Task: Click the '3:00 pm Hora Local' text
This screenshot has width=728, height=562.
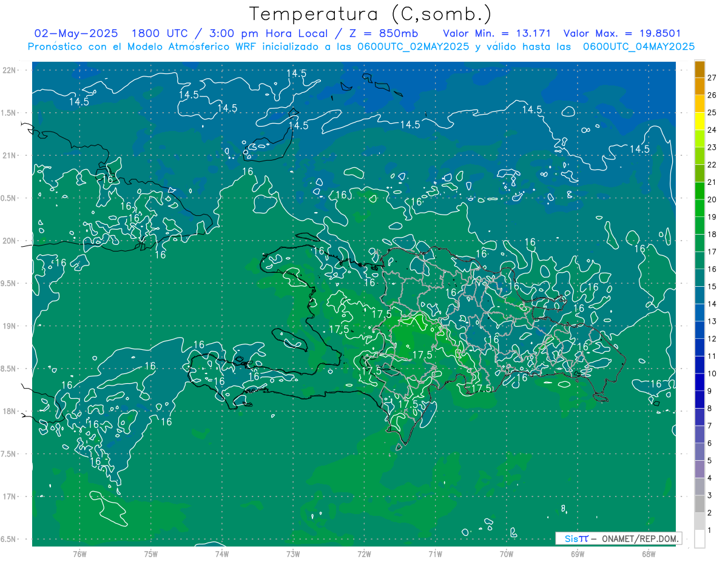Action: click(x=270, y=33)
